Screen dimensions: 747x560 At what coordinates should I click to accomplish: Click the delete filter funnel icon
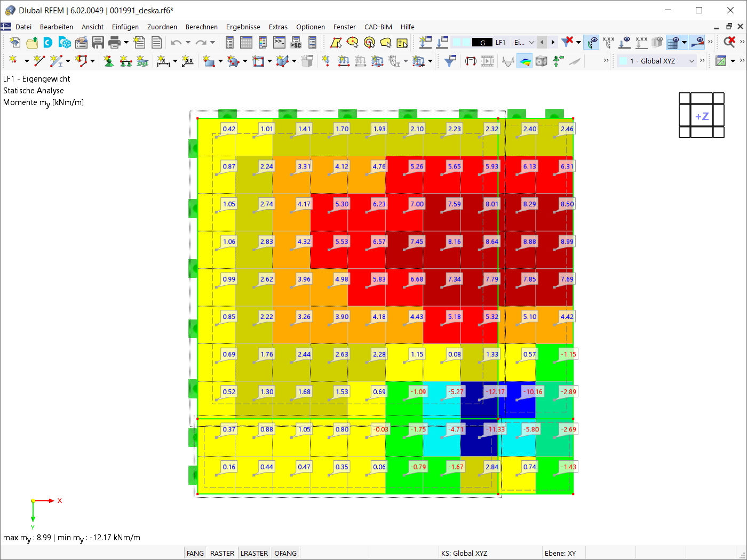click(x=568, y=42)
